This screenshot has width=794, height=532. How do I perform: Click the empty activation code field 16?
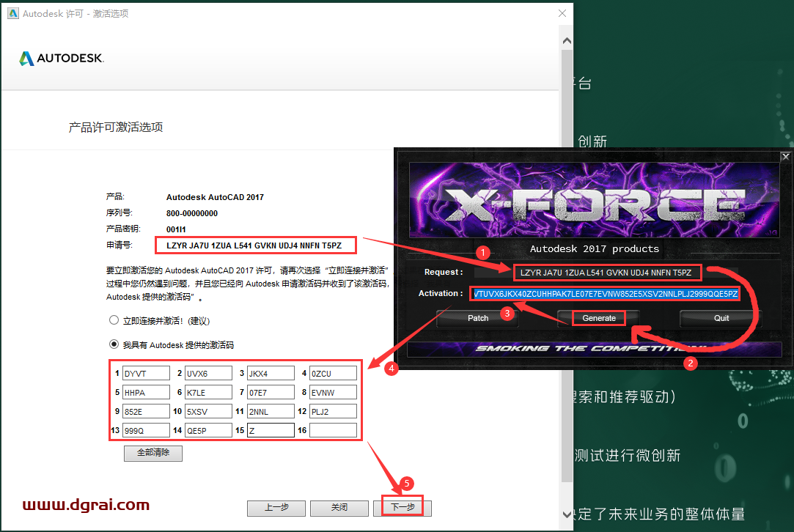[x=333, y=430]
